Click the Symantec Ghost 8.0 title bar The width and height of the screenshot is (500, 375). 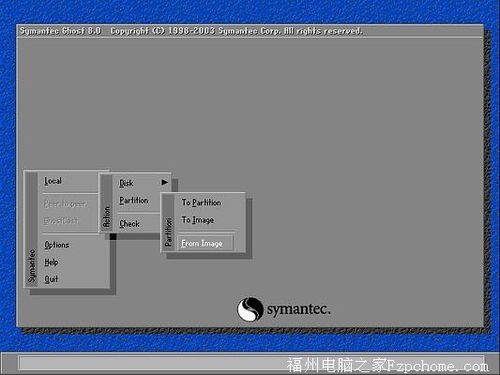pyautogui.click(x=250, y=31)
